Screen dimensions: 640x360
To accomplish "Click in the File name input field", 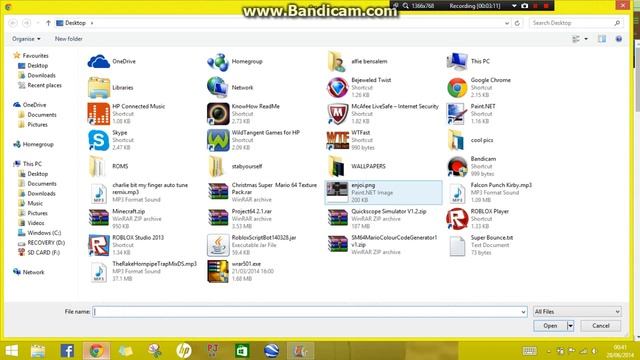I will pyautogui.click(x=306, y=312).
